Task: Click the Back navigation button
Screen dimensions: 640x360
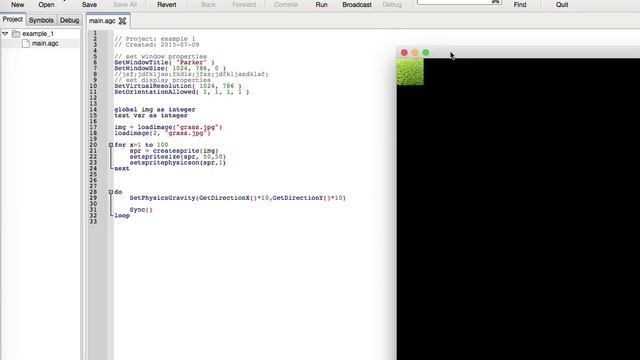Action: [208, 4]
